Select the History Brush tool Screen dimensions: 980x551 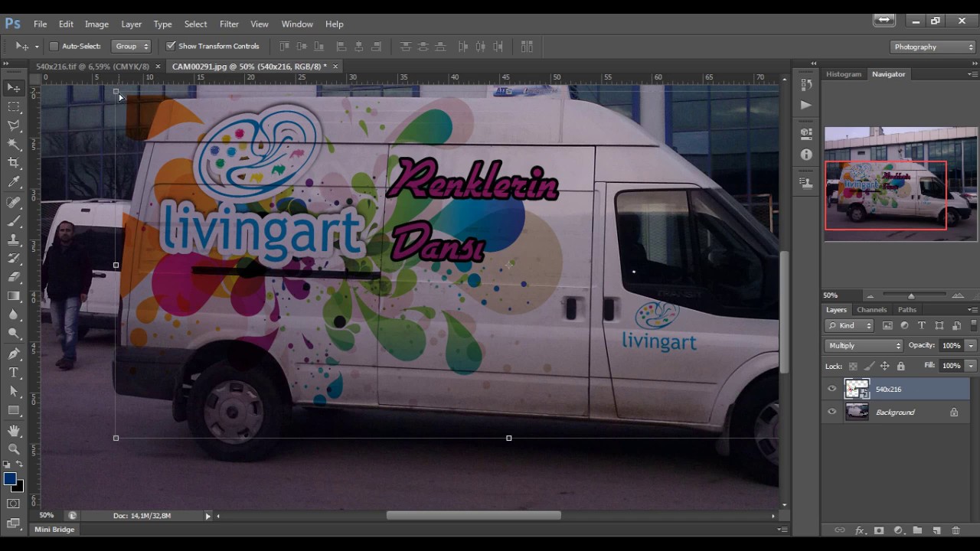14,259
